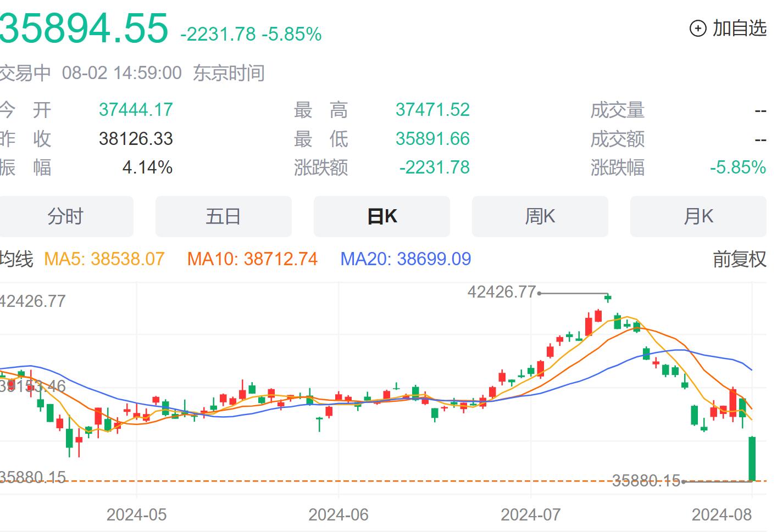Screen dimensions: 777x532
Task: Click the timestamp 08-02 14:59:00
Action: pos(121,72)
